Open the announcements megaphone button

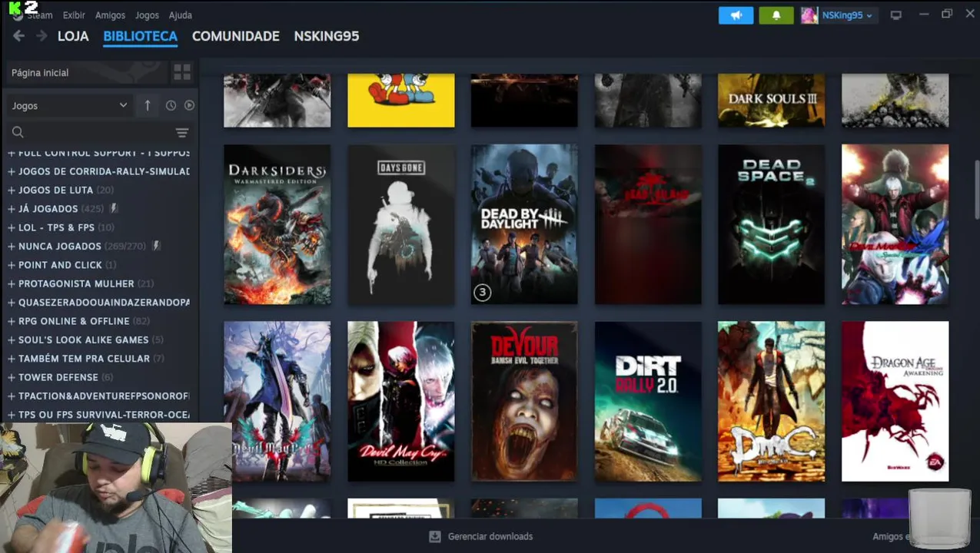pyautogui.click(x=736, y=15)
